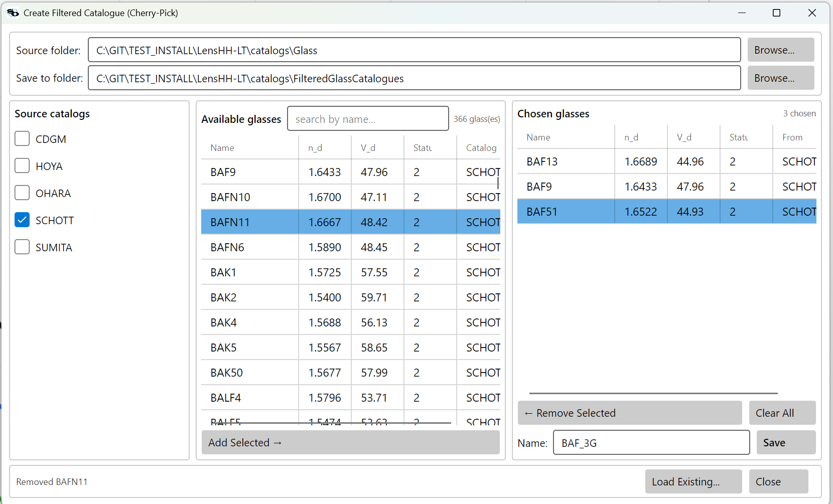Viewport: 833px width, 504px height.
Task: Focus the Source folder path field
Action: coord(414,50)
